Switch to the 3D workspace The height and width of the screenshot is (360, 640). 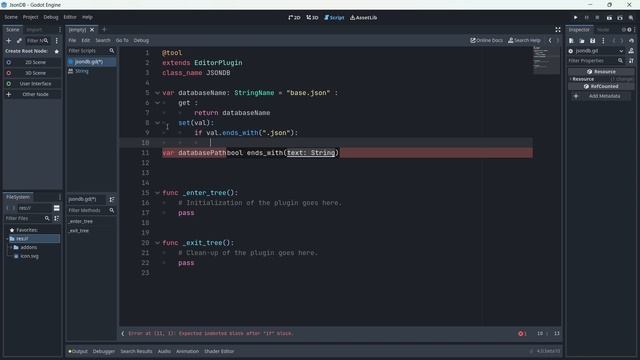(x=312, y=18)
